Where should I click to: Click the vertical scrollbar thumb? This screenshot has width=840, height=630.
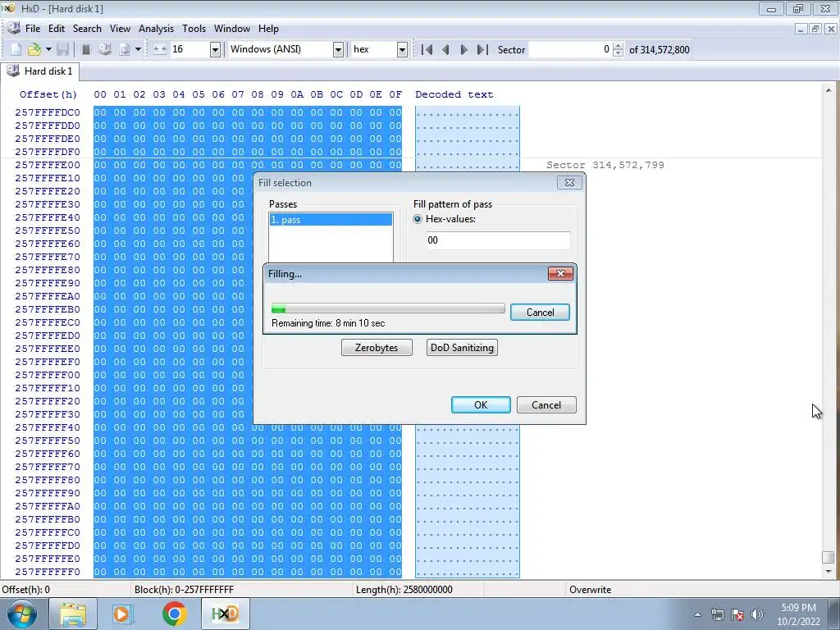829,557
